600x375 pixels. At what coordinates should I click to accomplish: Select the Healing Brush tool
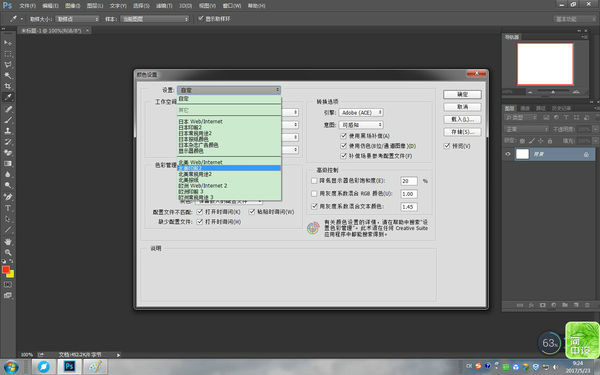point(8,109)
